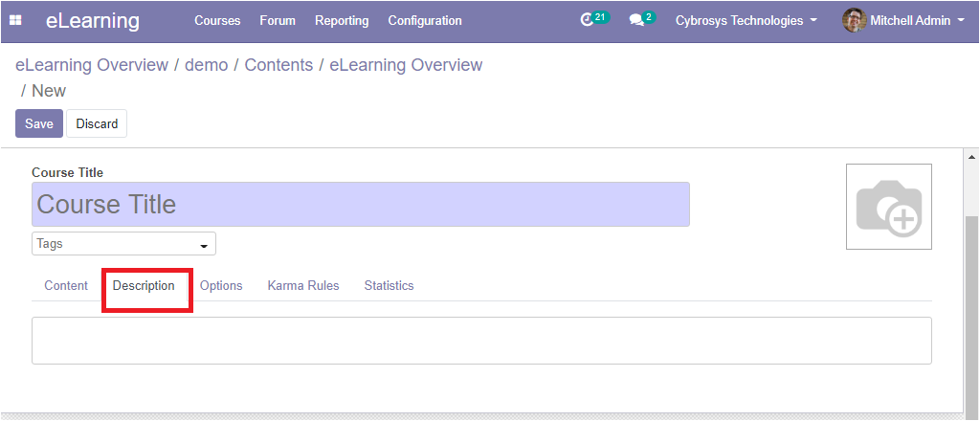
Task: Switch to the Options tab
Action: click(221, 285)
